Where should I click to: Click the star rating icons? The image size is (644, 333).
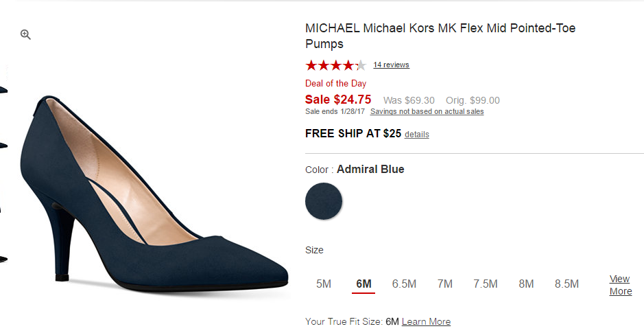coord(335,65)
